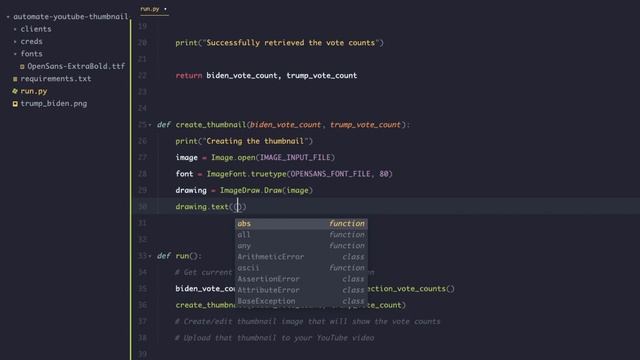The height and width of the screenshot is (360, 640).
Task: Select the clients folder
Action: [x=36, y=29]
